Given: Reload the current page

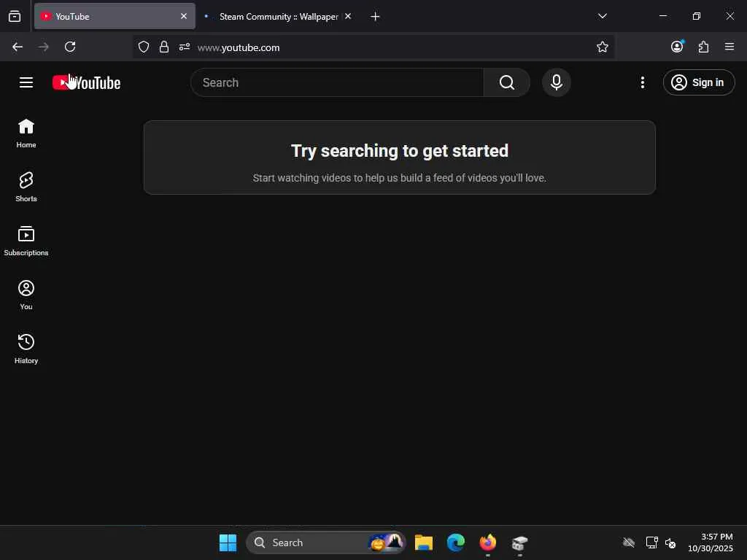Looking at the screenshot, I should [x=70, y=47].
